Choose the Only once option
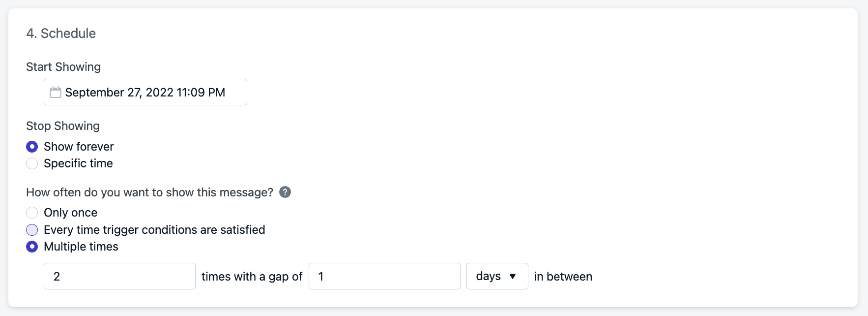This screenshot has width=868, height=316. pyautogui.click(x=32, y=213)
